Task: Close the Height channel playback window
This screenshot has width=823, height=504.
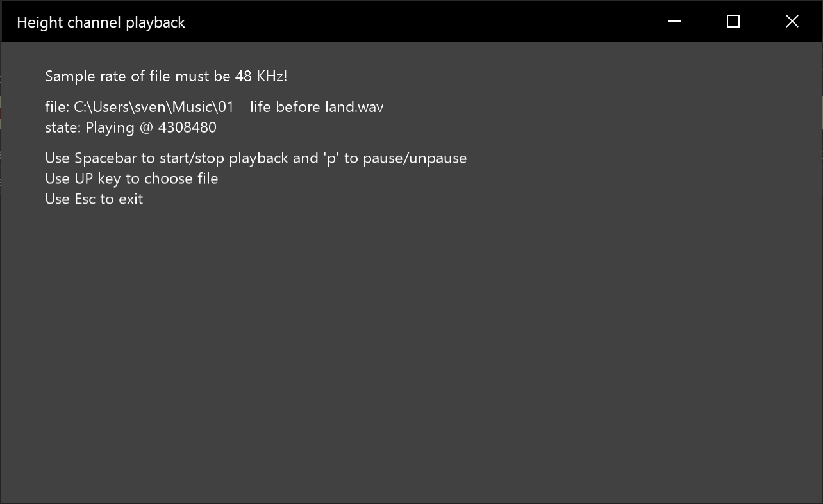Action: 792,21
